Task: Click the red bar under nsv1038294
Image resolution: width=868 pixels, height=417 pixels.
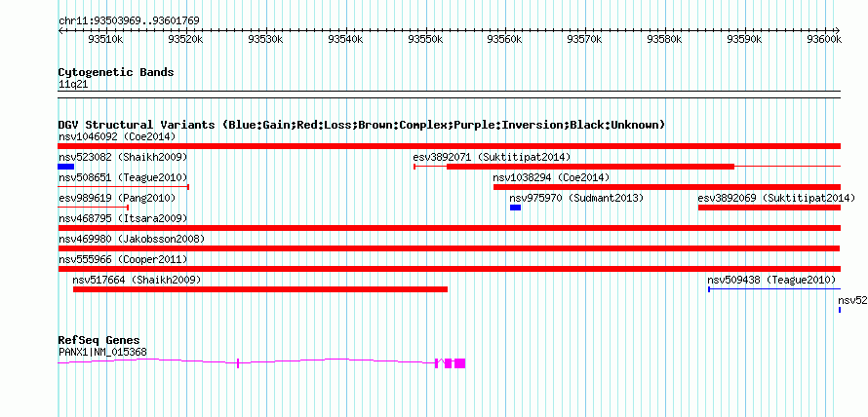Action: 667,187
